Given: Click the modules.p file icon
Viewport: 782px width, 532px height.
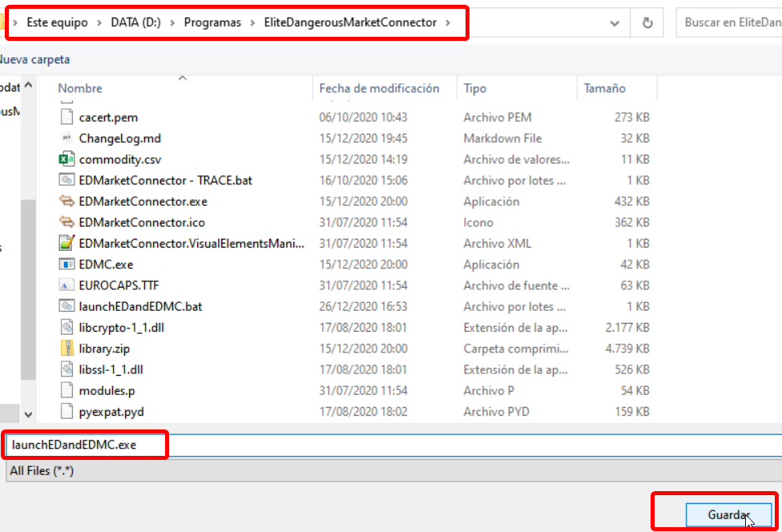Looking at the screenshot, I should tap(67, 390).
